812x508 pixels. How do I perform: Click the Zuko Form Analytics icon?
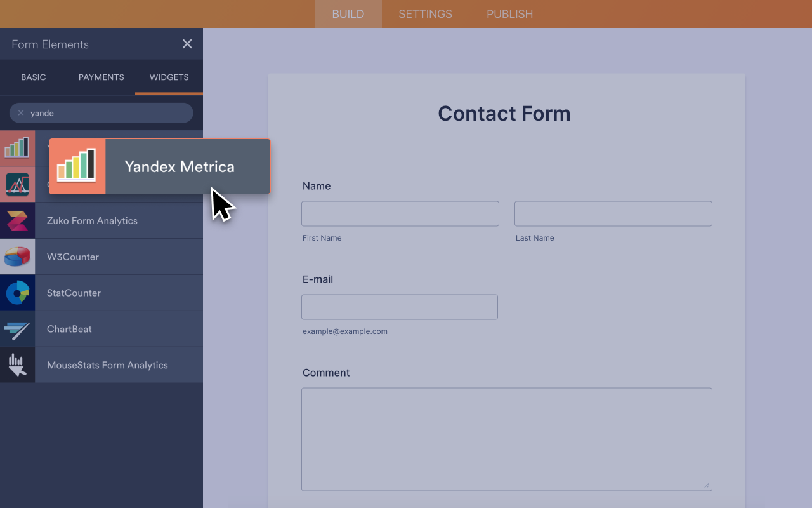click(x=18, y=220)
